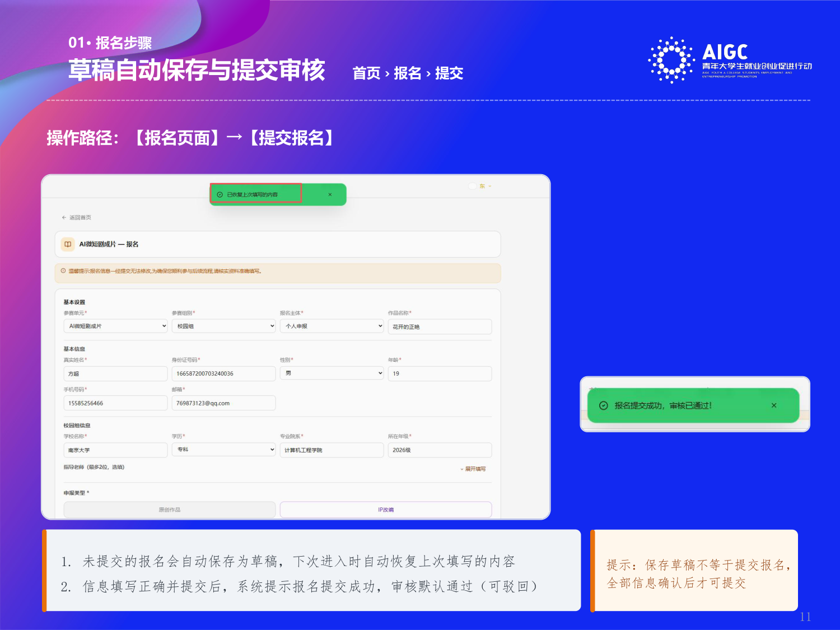The width and height of the screenshot is (840, 630).
Task: Click the warning icon in 温馨提示 banner
Action: [63, 271]
